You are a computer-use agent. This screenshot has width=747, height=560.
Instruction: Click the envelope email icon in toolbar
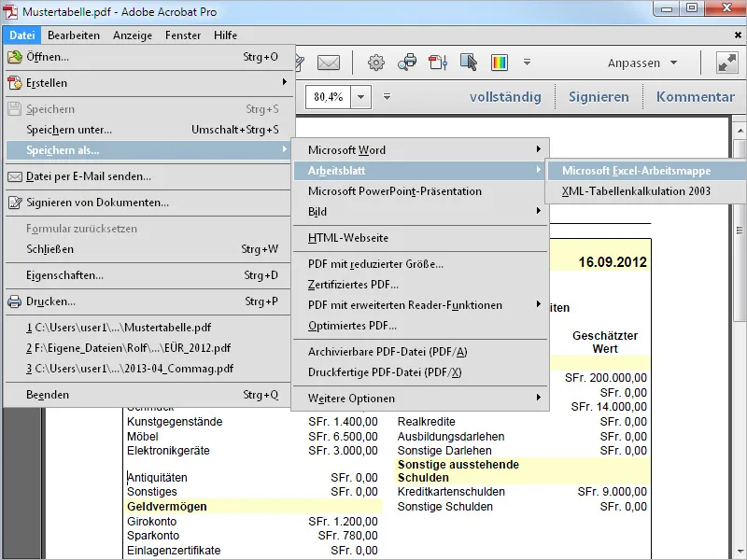pyautogui.click(x=328, y=63)
